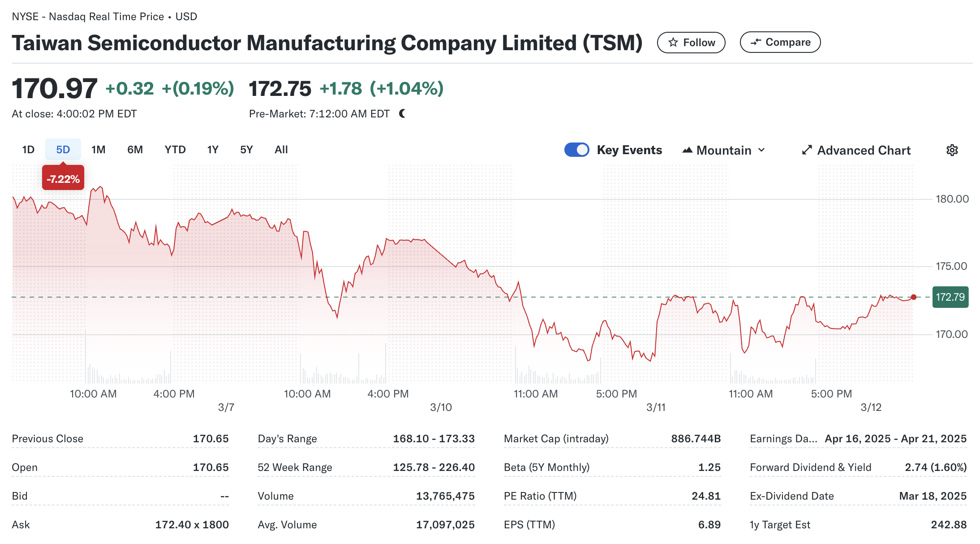Select the 1M time range tab

99,150
